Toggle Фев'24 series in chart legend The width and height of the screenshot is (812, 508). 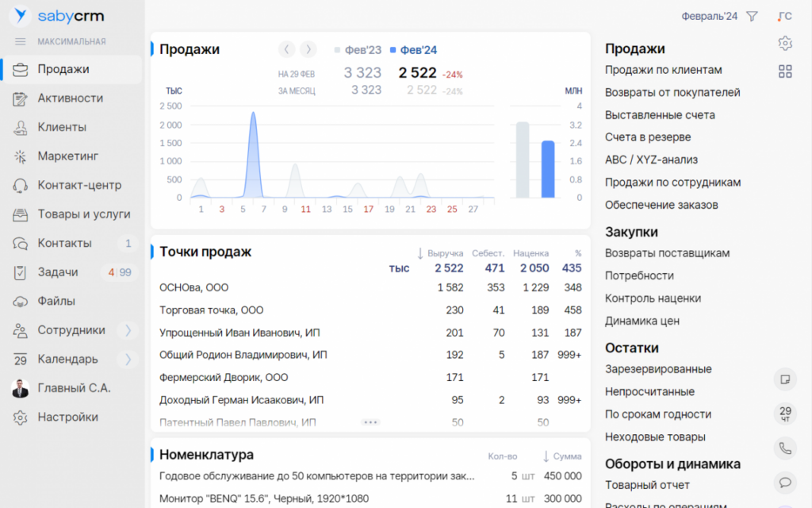[413, 50]
